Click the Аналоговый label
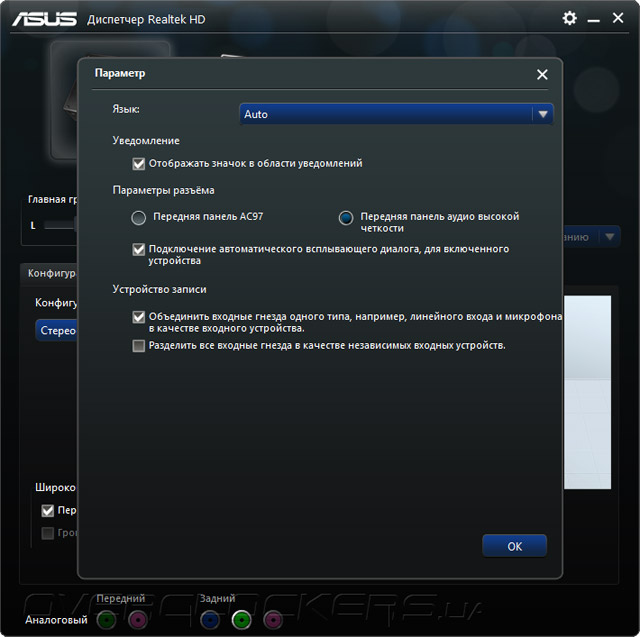 pyautogui.click(x=56, y=620)
